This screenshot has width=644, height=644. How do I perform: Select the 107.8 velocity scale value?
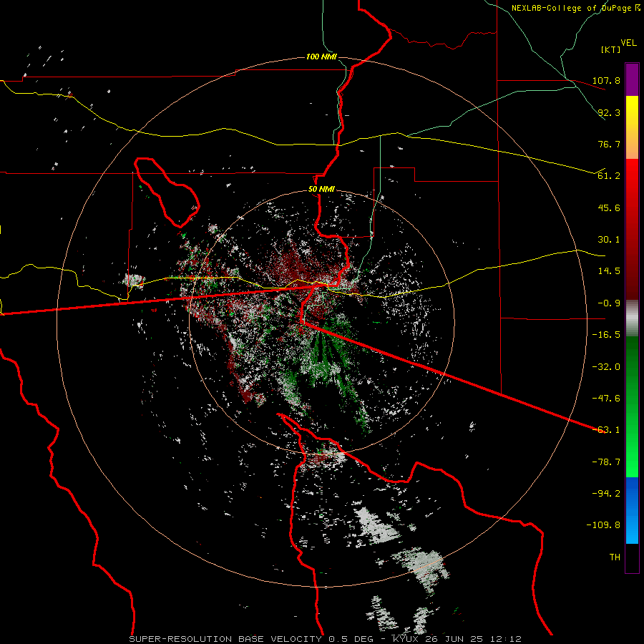pos(606,80)
